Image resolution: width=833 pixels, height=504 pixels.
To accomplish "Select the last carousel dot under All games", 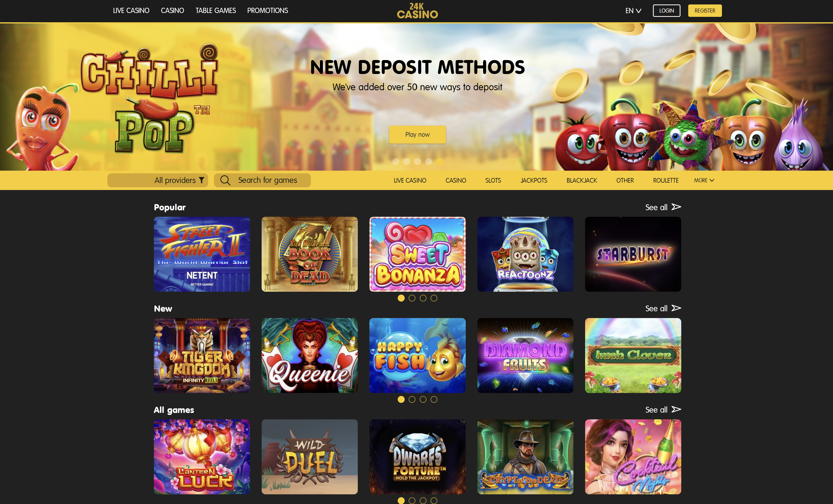I will tap(434, 500).
